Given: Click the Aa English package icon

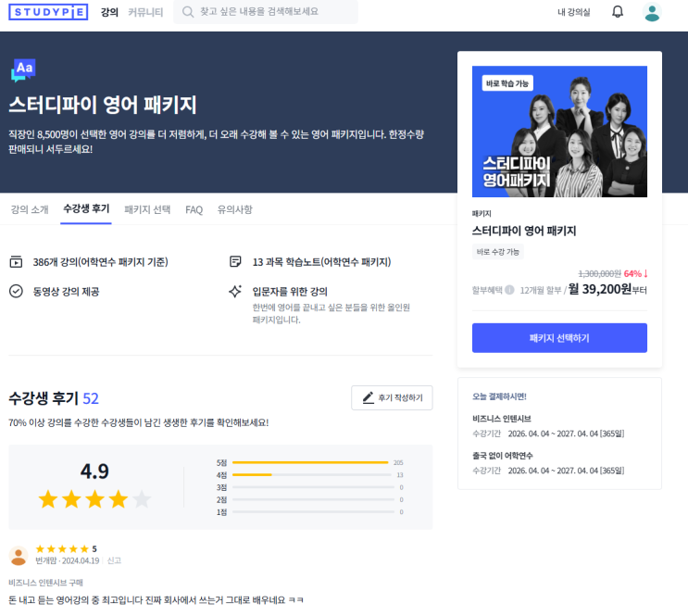Looking at the screenshot, I should 23,70.
